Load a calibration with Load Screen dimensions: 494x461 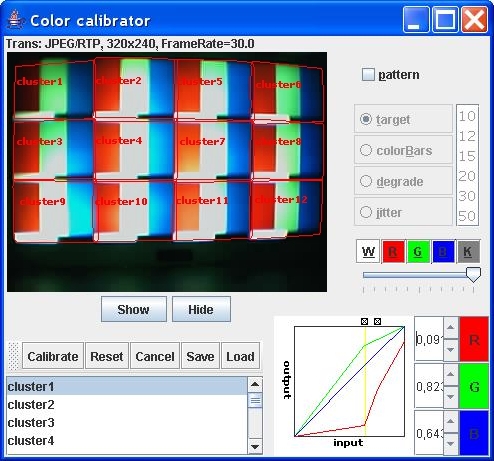[240, 356]
